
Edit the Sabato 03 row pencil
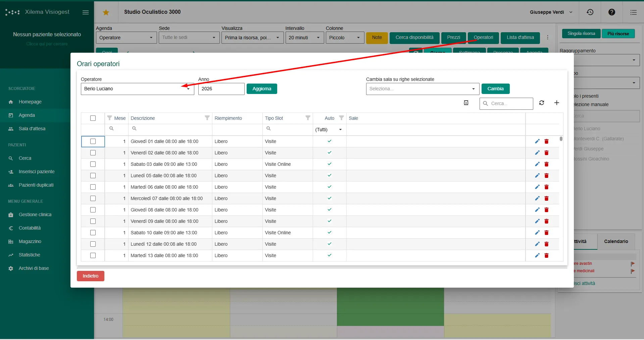[x=537, y=164]
